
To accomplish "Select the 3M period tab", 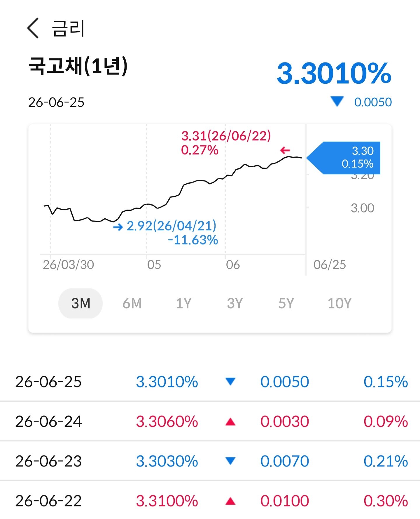I will (80, 303).
